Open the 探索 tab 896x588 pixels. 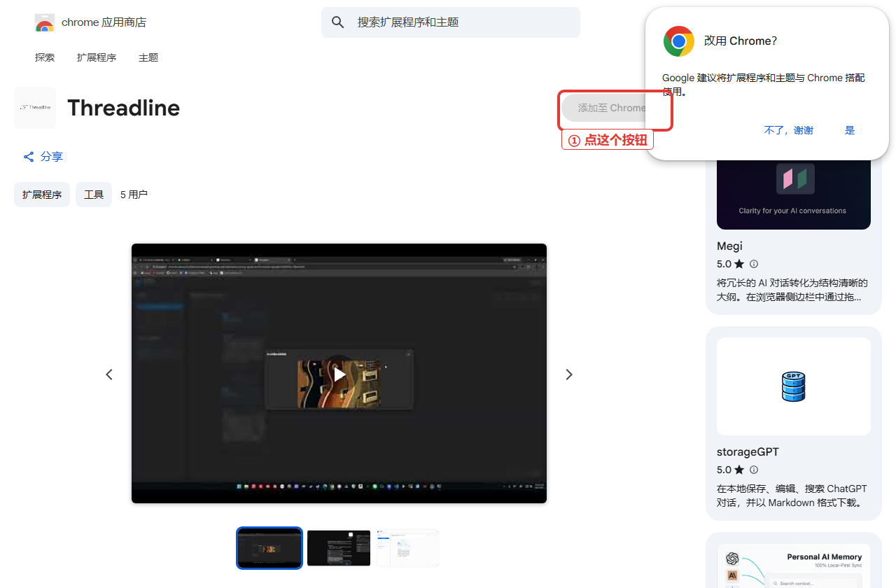click(x=45, y=57)
